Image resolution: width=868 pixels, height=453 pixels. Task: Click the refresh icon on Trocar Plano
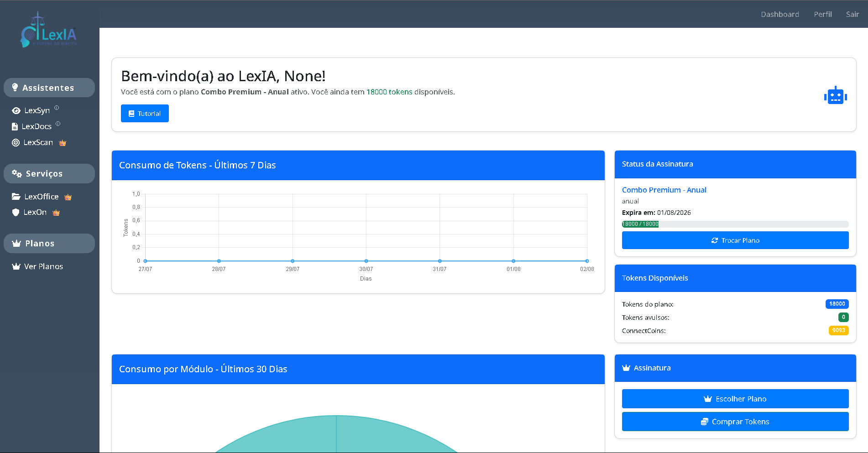715,240
